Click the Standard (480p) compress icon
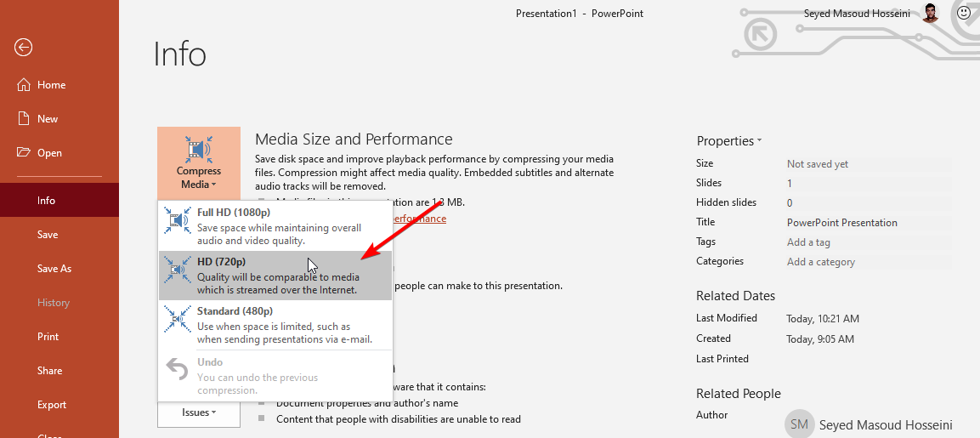This screenshot has height=438, width=980. tap(178, 319)
